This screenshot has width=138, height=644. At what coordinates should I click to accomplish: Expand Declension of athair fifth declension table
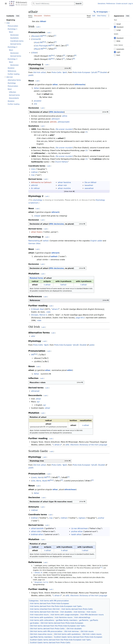click(105, 112)
